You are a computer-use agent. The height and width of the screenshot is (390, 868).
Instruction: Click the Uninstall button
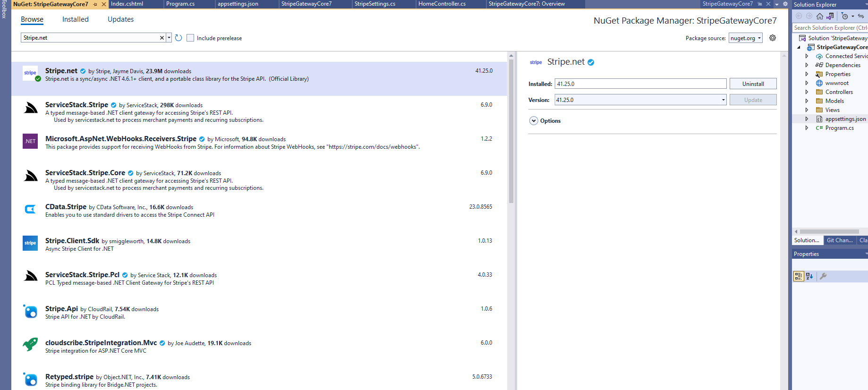[753, 84]
